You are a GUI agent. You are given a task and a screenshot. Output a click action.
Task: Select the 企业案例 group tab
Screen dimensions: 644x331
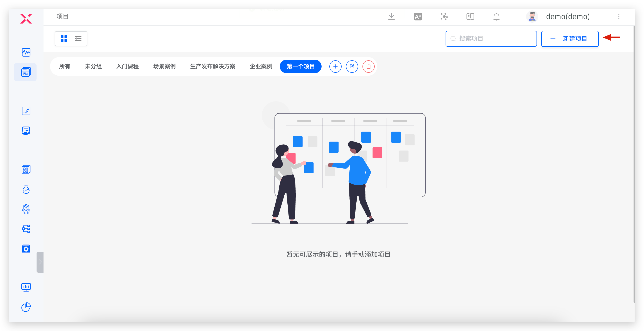(261, 66)
